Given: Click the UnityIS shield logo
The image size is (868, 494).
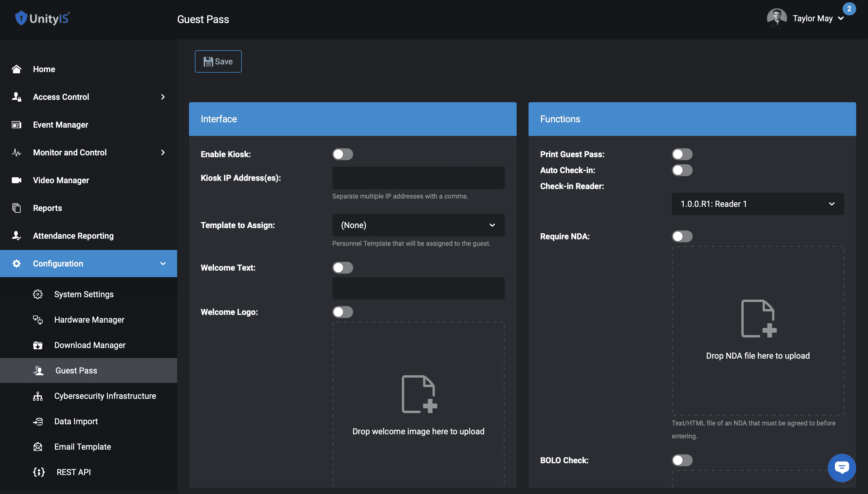Looking at the screenshot, I should (21, 18).
